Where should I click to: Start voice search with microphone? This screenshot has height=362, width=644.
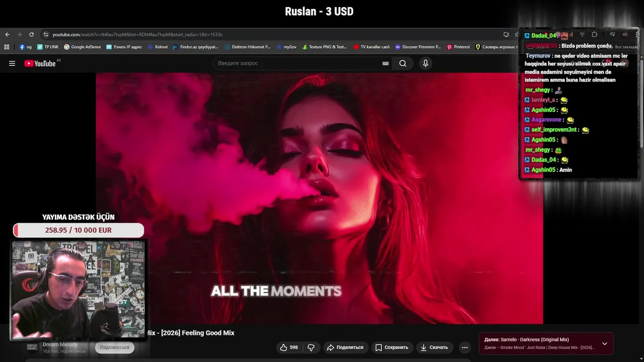pos(426,63)
